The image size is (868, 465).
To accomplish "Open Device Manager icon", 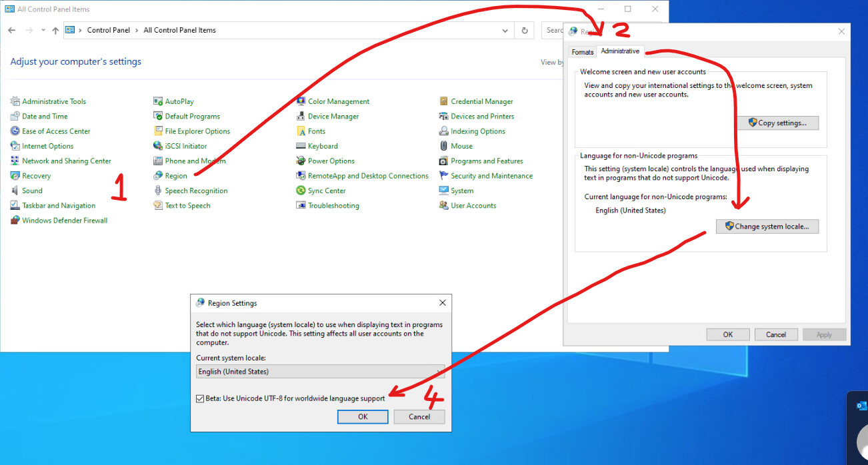I will 301,117.
